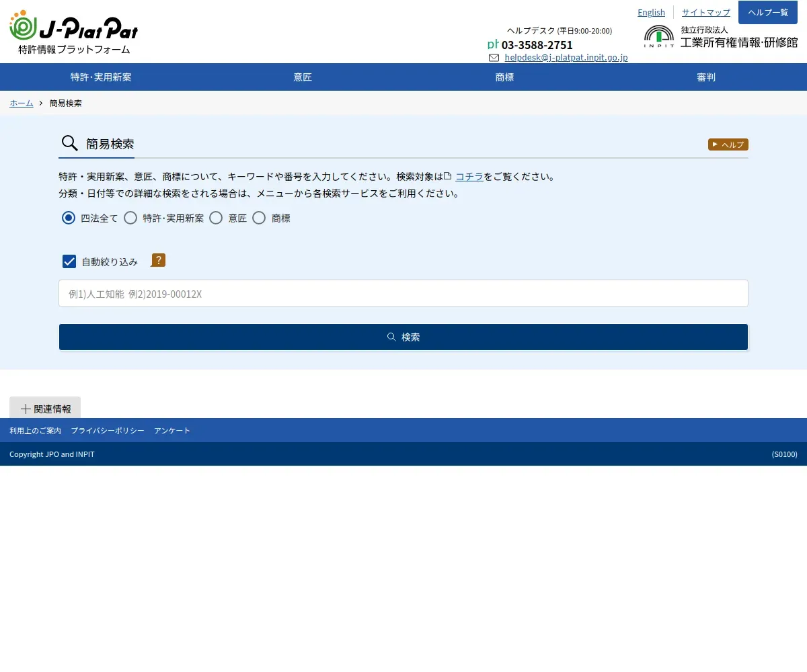The height and width of the screenshot is (672, 807).
Task: Click the helpdesk email address link
Action: click(x=566, y=58)
